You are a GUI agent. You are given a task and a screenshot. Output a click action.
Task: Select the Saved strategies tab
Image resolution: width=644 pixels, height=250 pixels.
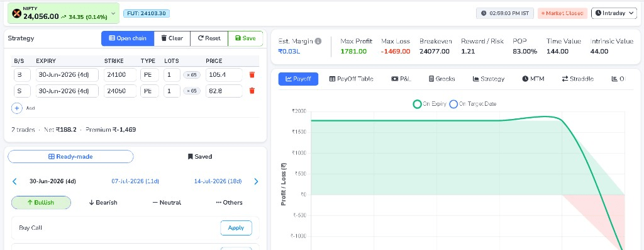[x=200, y=157]
